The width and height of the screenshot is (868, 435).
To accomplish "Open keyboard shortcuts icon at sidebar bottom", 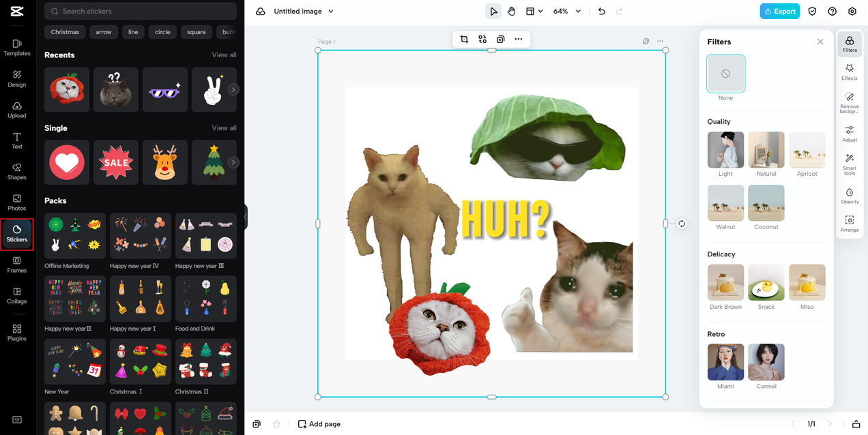I will coord(17,419).
